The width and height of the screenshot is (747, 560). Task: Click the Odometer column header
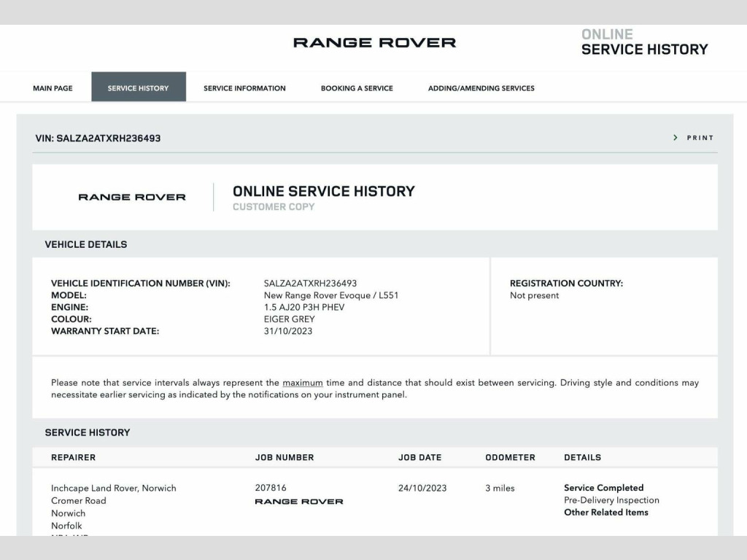[510, 458]
